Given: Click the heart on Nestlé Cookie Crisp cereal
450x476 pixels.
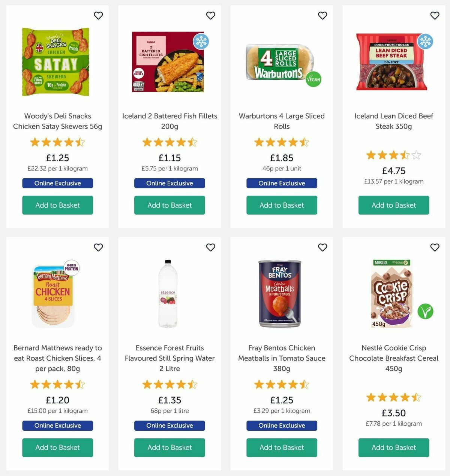Looking at the screenshot, I should click(x=435, y=247).
